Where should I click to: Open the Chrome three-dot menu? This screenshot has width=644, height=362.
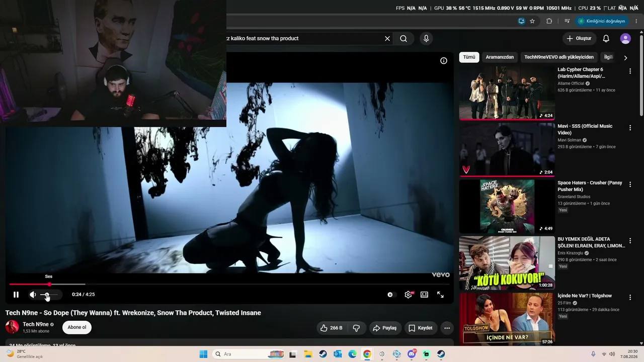636,21
